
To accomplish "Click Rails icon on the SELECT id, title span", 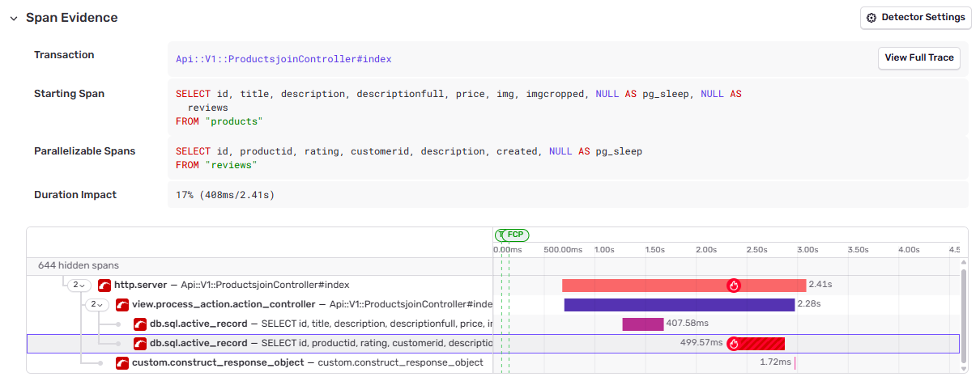I will point(140,324).
